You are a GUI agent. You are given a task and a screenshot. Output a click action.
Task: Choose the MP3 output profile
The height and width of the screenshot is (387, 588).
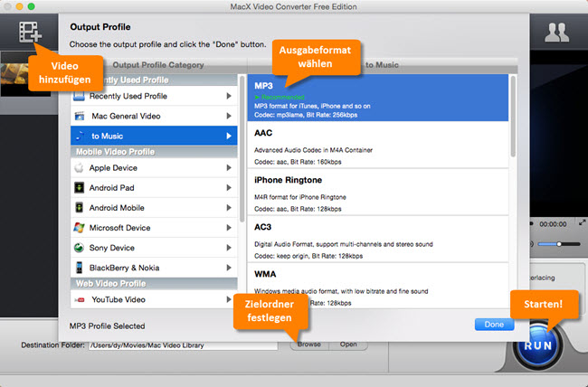pos(377,98)
